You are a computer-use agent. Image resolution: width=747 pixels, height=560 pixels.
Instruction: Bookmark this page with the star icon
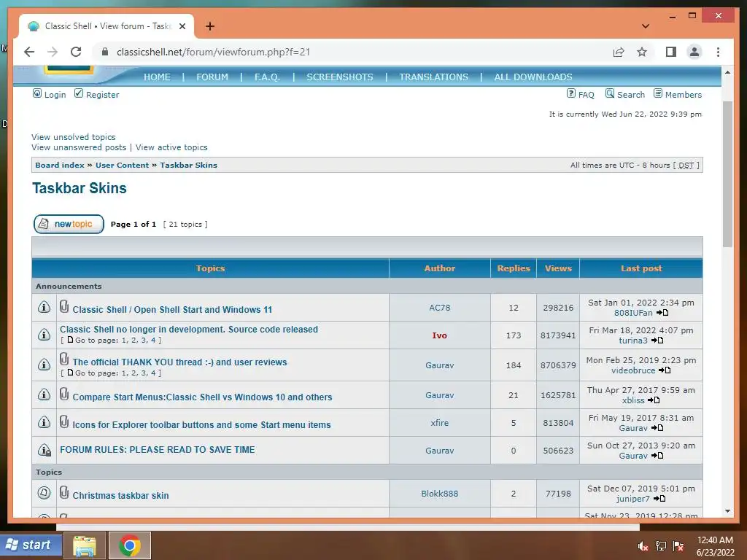642,52
